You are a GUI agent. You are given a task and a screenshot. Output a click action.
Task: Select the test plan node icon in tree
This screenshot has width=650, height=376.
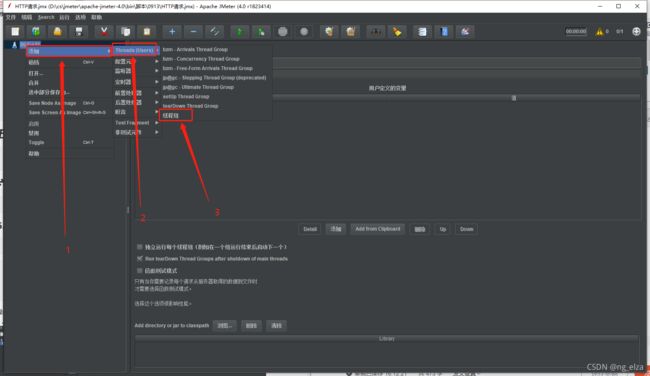pyautogui.click(x=15, y=45)
